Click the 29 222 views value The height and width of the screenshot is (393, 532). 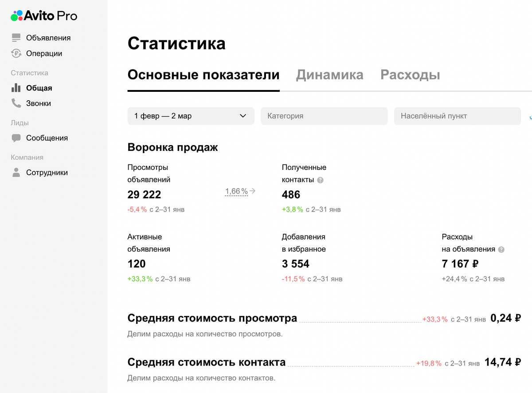(x=144, y=195)
